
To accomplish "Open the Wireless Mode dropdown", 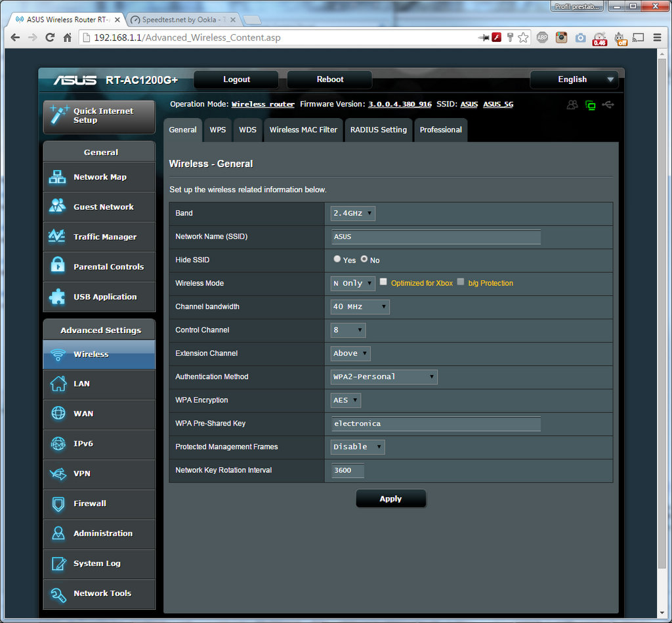I will [x=352, y=283].
